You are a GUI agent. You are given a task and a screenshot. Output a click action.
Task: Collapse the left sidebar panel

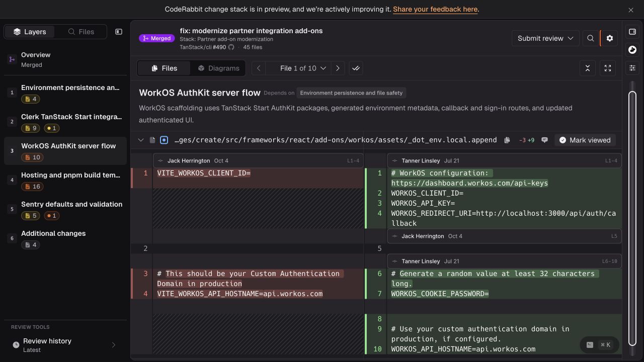point(119,32)
